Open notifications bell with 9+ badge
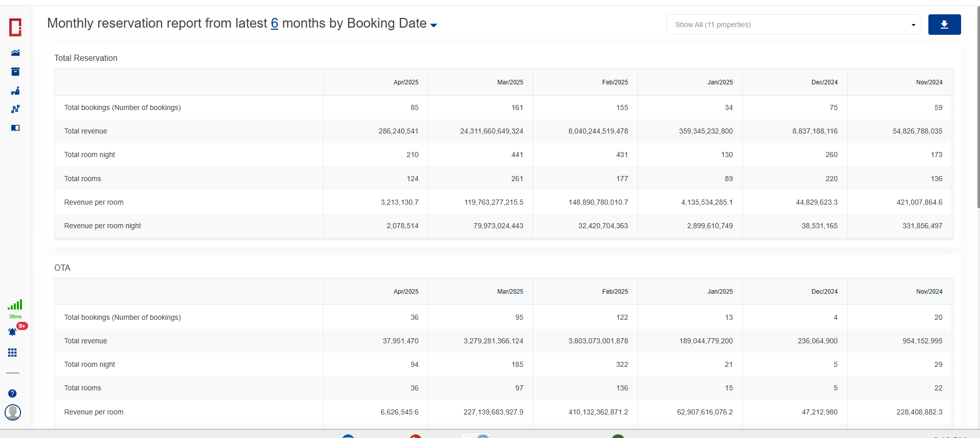The height and width of the screenshot is (438, 980). 13,332
